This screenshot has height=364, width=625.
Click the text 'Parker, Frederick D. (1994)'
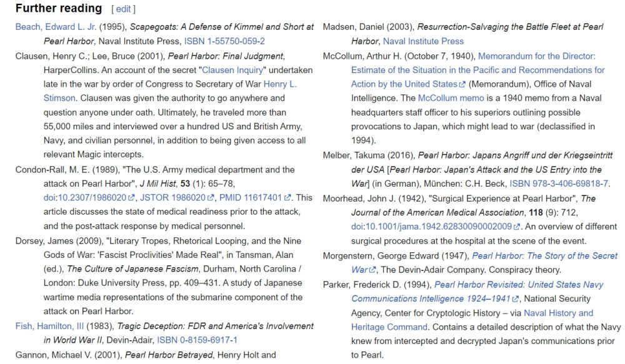coord(377,285)
